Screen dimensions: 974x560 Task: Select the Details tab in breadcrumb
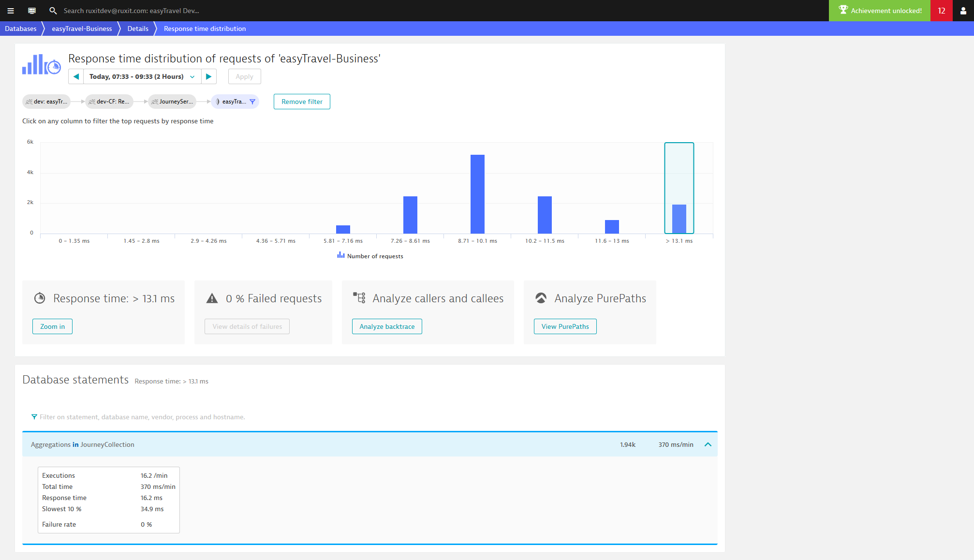coord(137,28)
